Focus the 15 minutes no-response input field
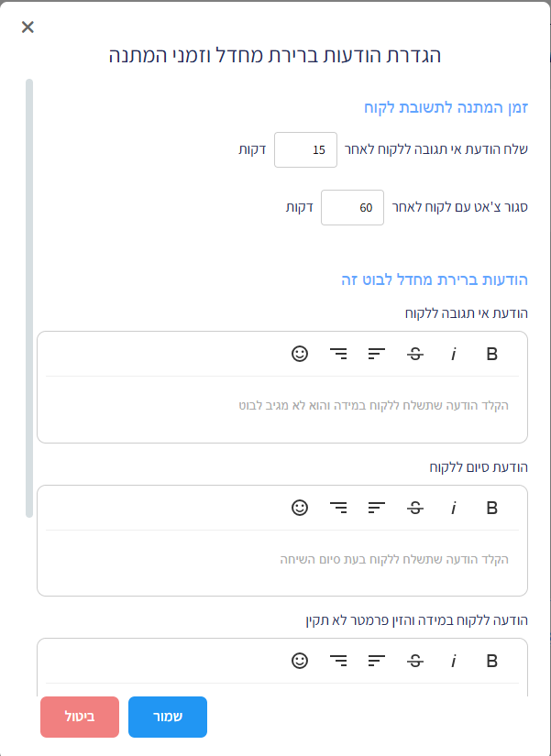This screenshot has width=551, height=756. tap(305, 149)
